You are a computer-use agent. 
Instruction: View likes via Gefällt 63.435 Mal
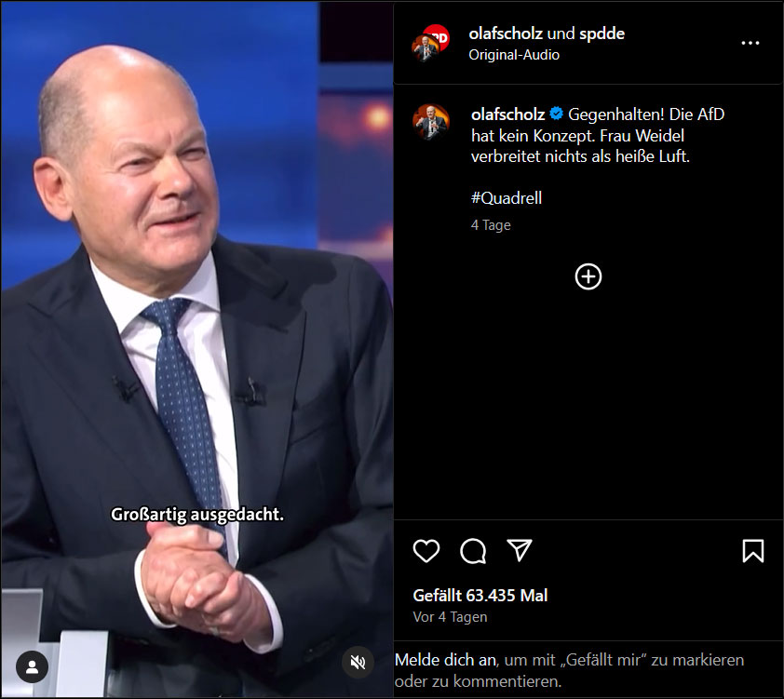[480, 595]
